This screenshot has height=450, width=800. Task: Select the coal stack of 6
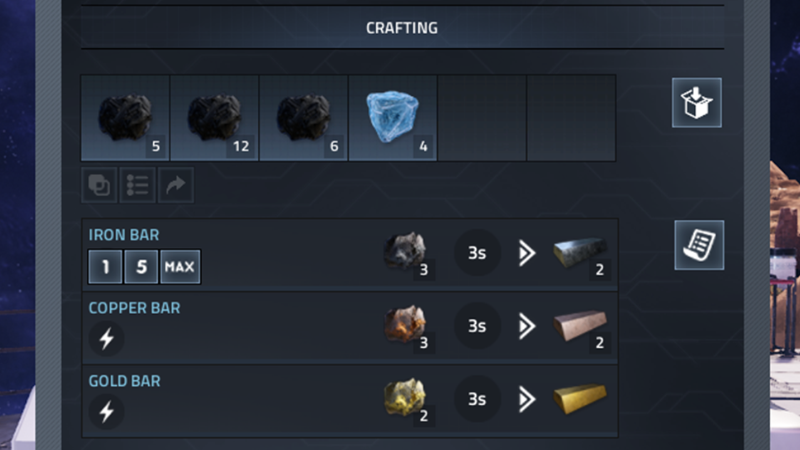coord(304,118)
